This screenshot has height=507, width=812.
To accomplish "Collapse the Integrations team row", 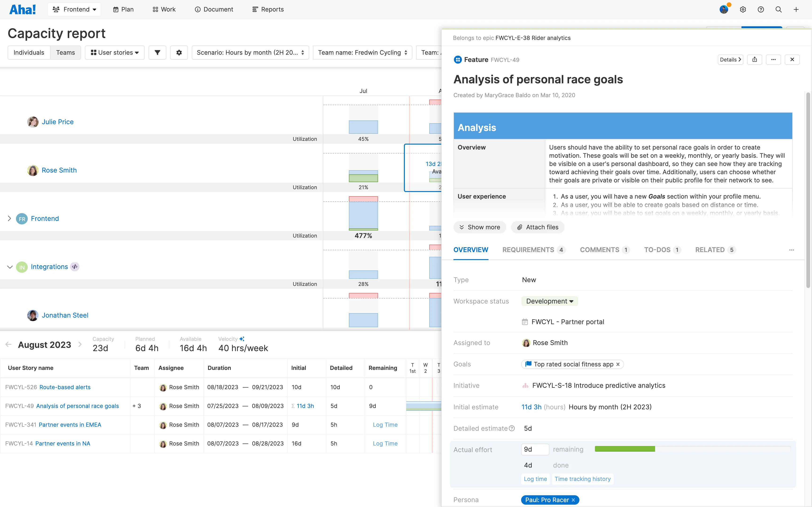I will tap(9, 267).
